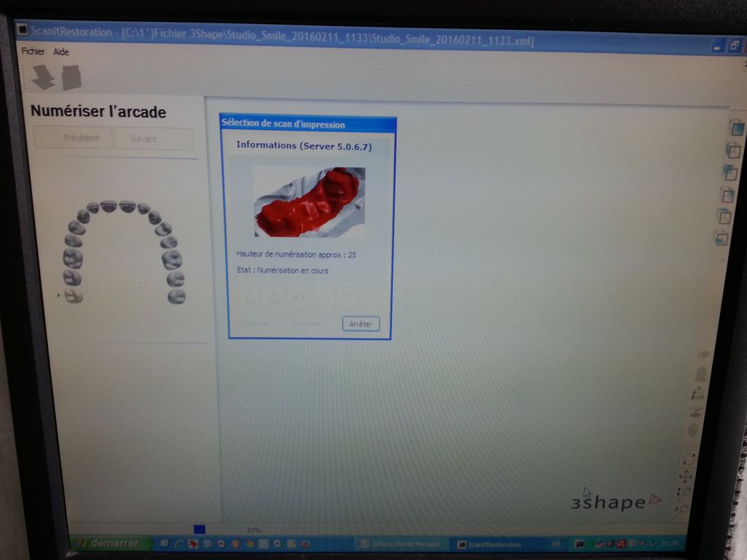Select the four-arrow pan view icon
Screen dimensions: 747x560
[x=685, y=476]
